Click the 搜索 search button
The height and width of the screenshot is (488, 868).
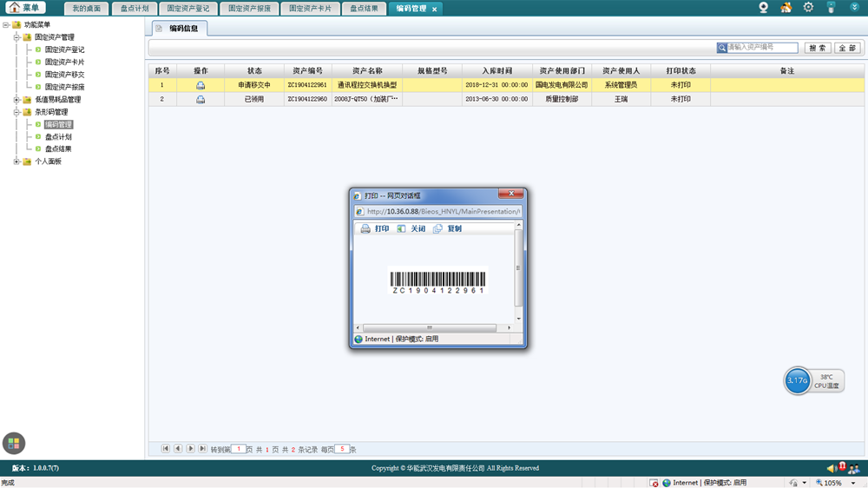[x=818, y=49]
